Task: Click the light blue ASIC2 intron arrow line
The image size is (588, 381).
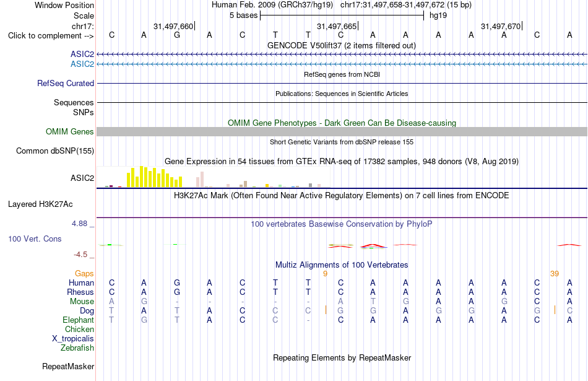Action: tap(342, 64)
